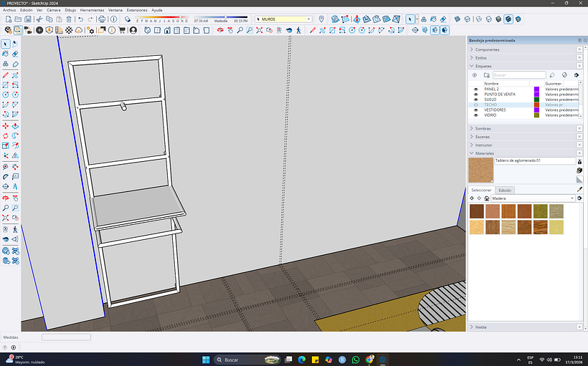This screenshot has height=366, width=588.
Task: Select the Scale tool
Action: click(6, 145)
